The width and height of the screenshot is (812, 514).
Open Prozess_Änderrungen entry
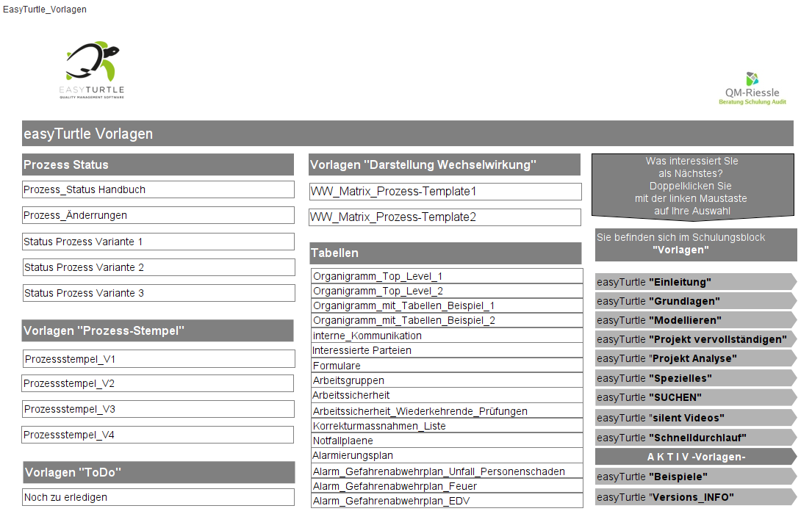[x=159, y=215]
